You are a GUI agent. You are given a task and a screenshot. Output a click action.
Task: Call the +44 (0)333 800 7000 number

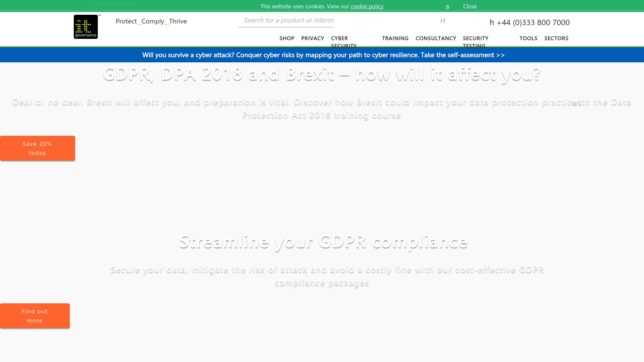pos(530,22)
